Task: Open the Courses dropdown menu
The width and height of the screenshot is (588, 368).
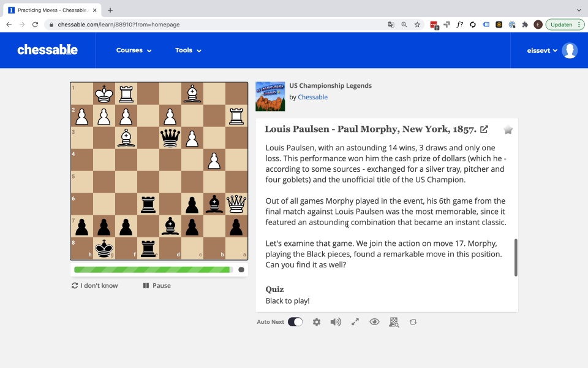Action: pyautogui.click(x=134, y=50)
